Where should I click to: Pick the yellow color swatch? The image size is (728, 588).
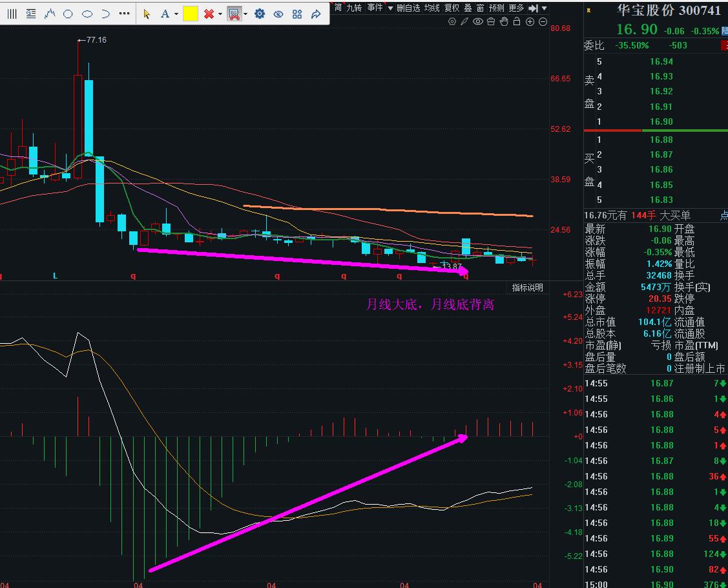coord(191,14)
